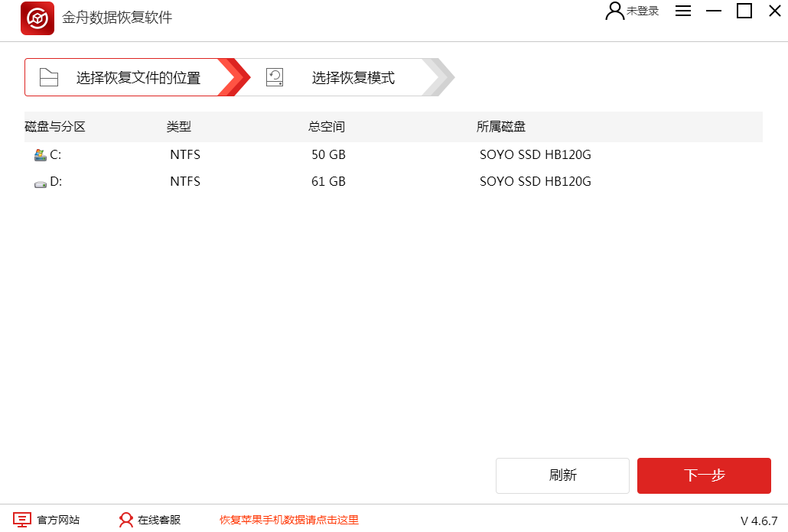Select the C: system drive icon

click(x=41, y=155)
